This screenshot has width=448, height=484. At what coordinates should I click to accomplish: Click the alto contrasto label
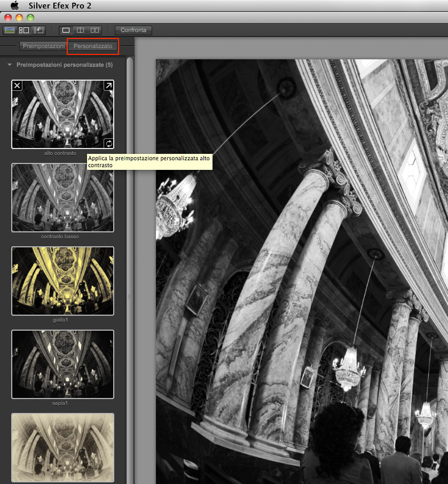tap(60, 153)
